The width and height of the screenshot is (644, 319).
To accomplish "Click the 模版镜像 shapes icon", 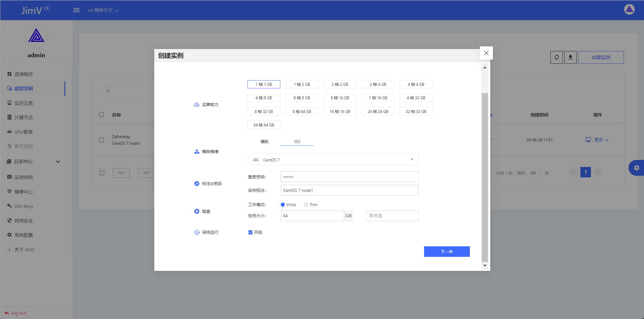I will [197, 151].
